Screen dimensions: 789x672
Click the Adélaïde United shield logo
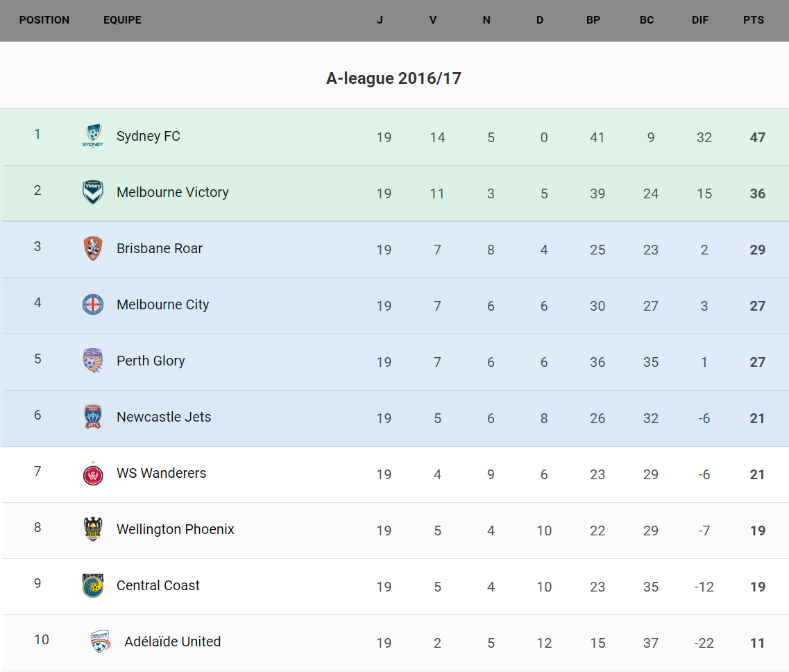point(101,641)
